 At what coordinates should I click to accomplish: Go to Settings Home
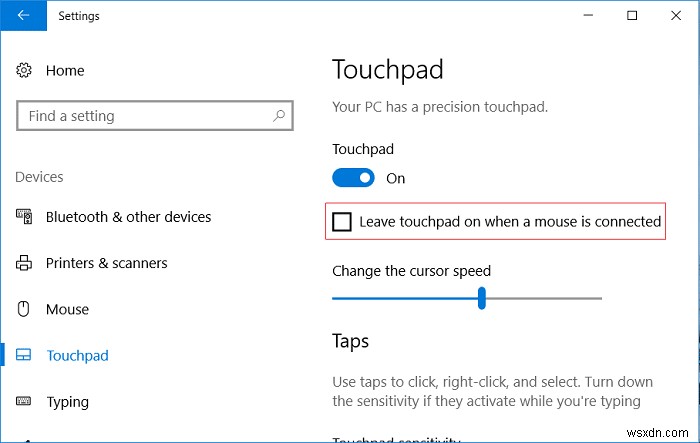(65, 70)
